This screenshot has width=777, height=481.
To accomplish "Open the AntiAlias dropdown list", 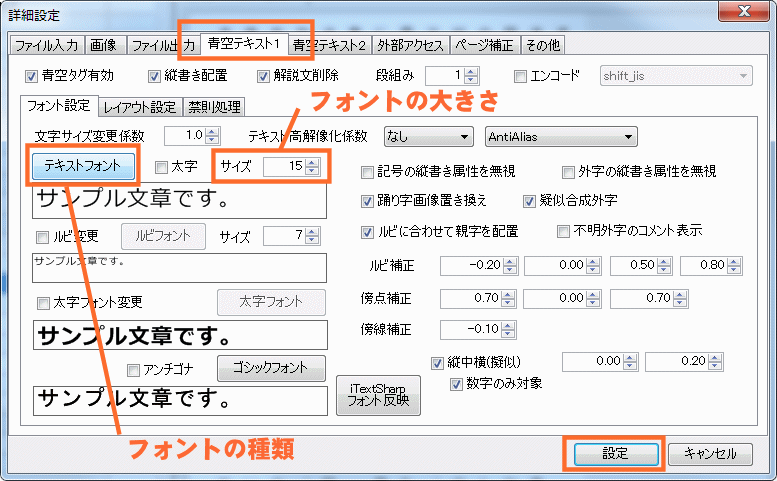I will tap(560, 136).
